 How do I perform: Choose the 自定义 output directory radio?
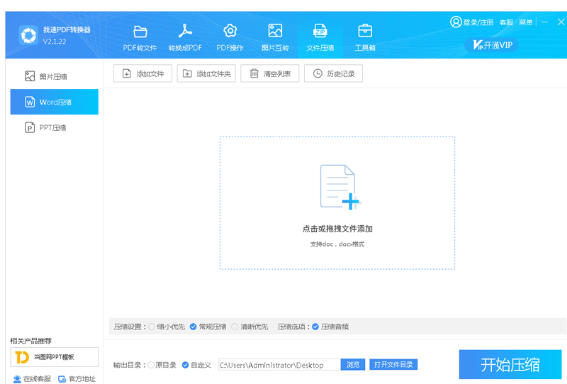(x=185, y=365)
